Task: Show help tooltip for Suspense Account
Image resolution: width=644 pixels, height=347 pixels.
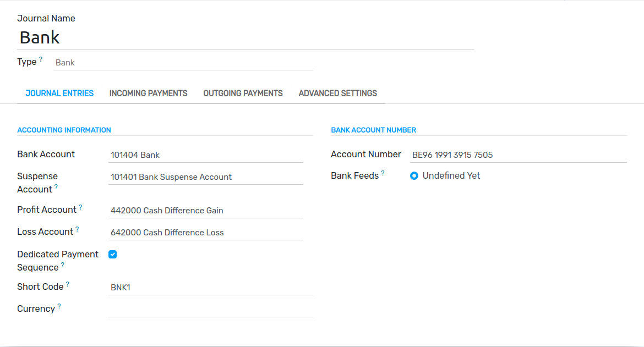Action: click(56, 186)
